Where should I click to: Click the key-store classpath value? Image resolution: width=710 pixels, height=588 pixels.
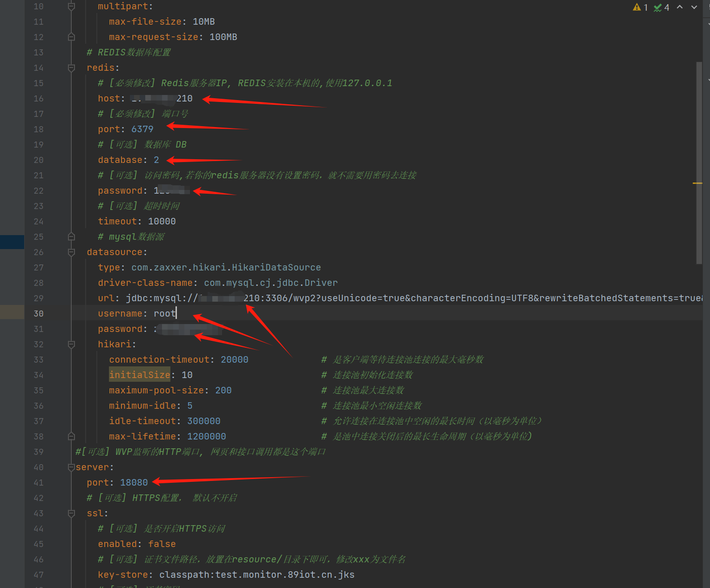[x=257, y=575]
